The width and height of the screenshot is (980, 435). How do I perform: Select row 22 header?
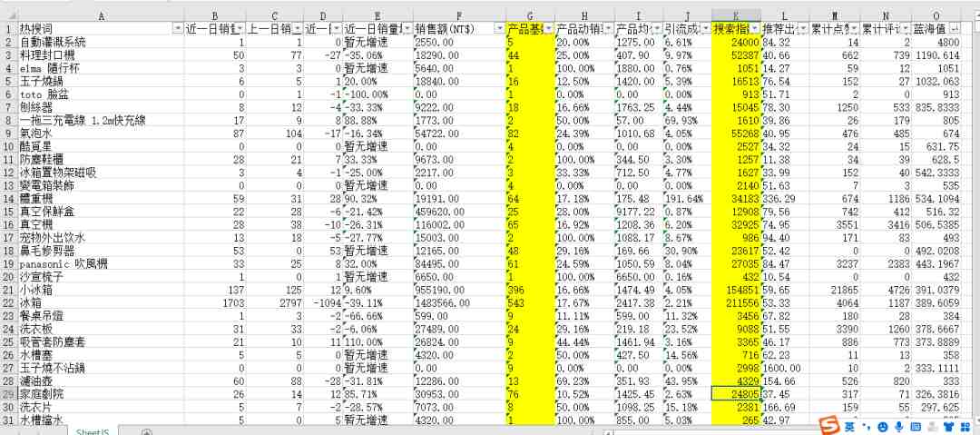pos(9,302)
